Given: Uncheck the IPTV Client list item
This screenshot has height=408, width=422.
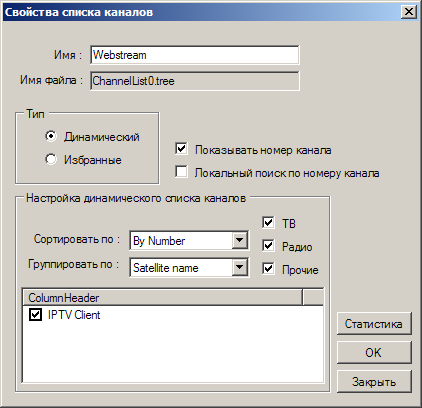Looking at the screenshot, I should click(x=35, y=314).
